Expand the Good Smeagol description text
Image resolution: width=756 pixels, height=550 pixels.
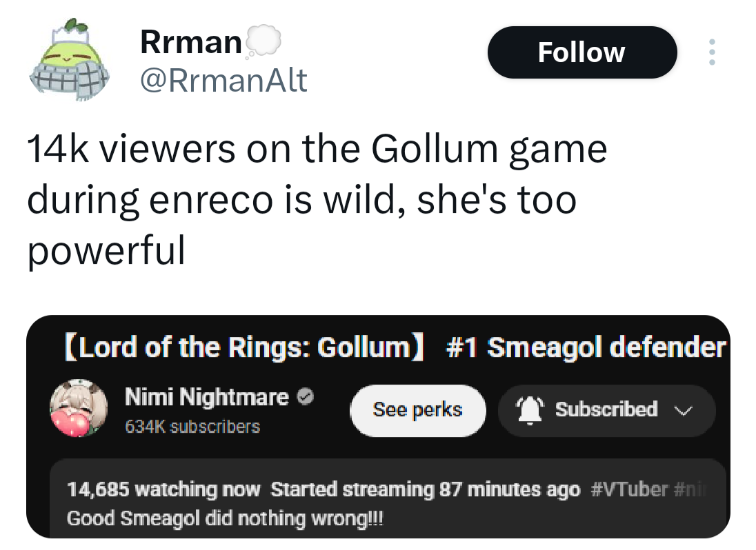tap(225, 518)
